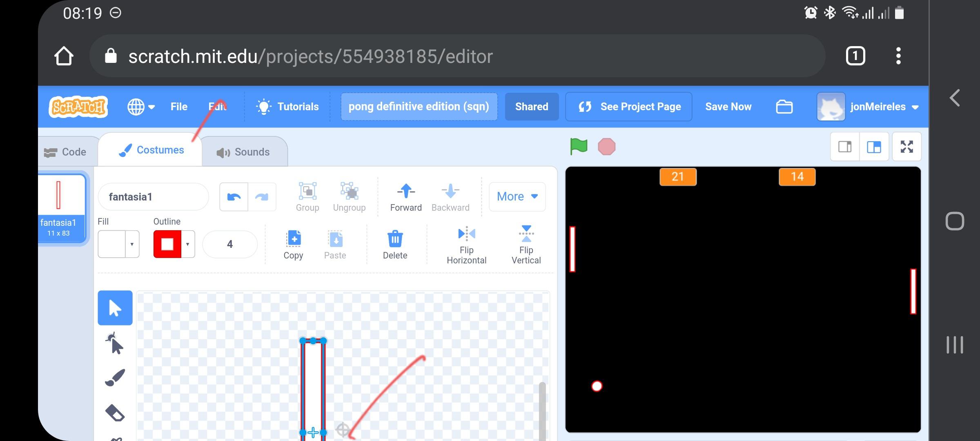This screenshot has height=441, width=980.
Task: Select the Costumes tab
Action: (151, 150)
